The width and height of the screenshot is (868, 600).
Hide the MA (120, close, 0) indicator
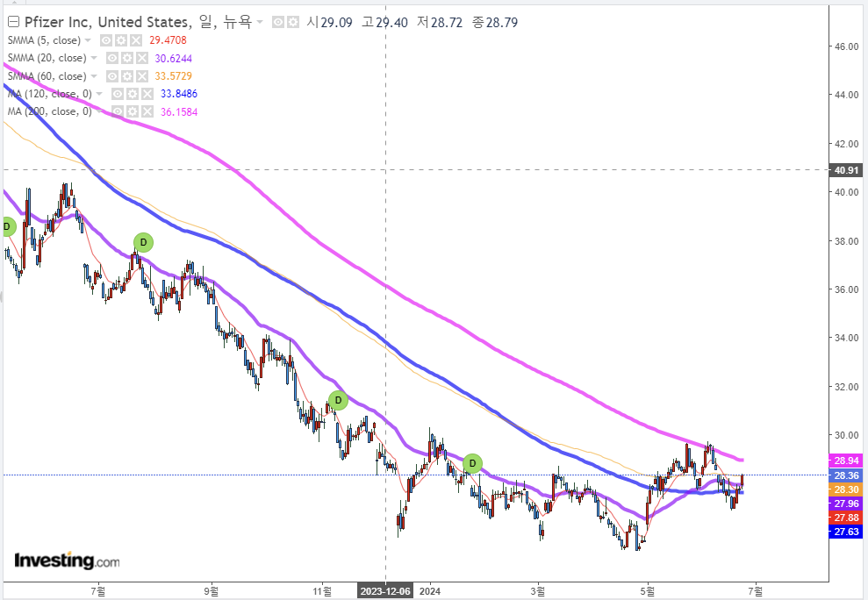pos(118,94)
